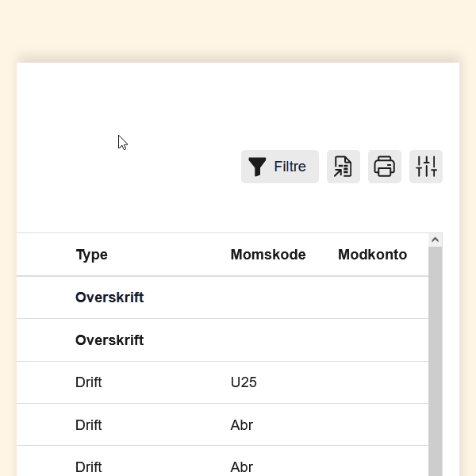The image size is (476, 476).
Task: Select the second Overskrift row
Action: (x=109, y=340)
